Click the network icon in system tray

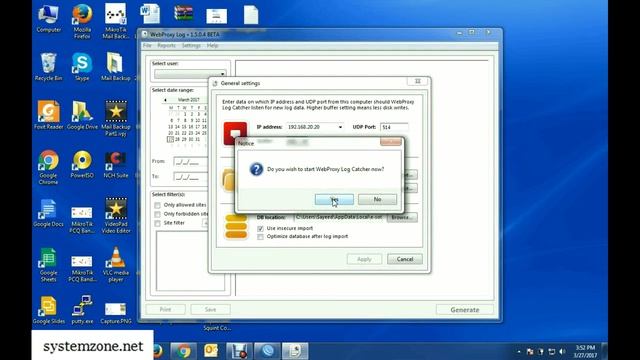coord(551,351)
